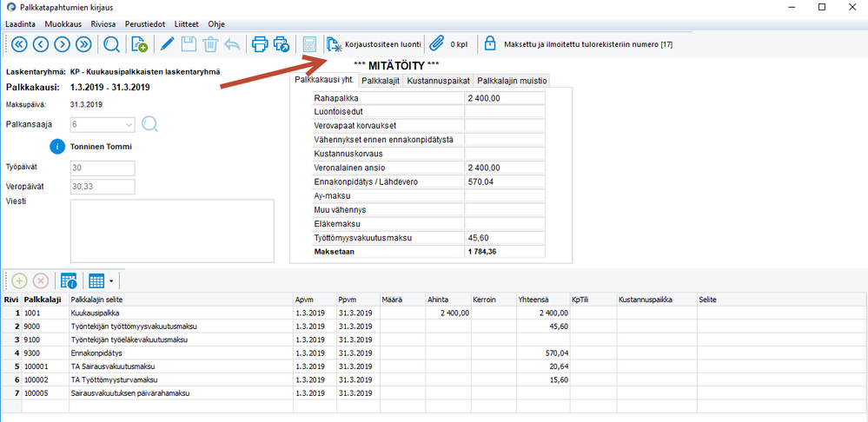Click the Ahinta column header
This screenshot has width=868, height=422.
pos(448,300)
